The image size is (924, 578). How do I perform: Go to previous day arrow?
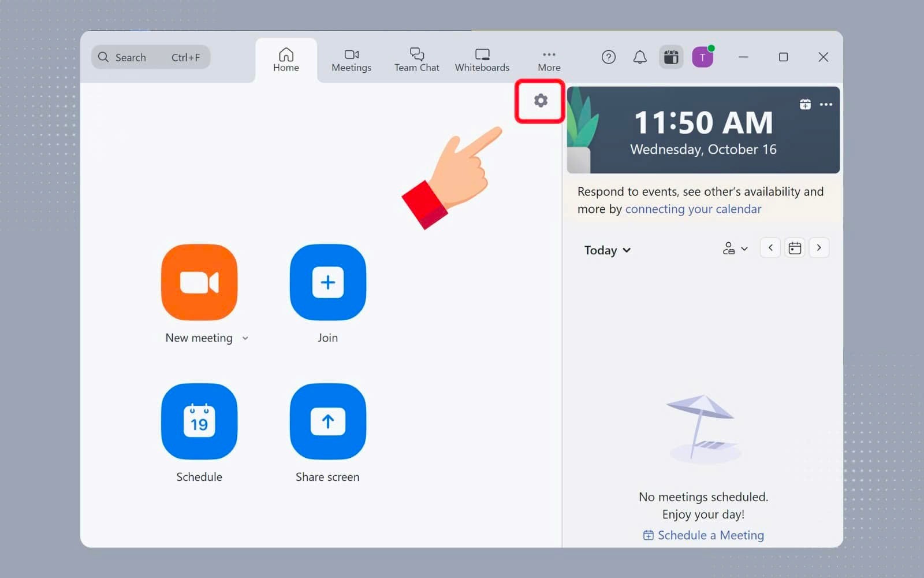pos(770,247)
